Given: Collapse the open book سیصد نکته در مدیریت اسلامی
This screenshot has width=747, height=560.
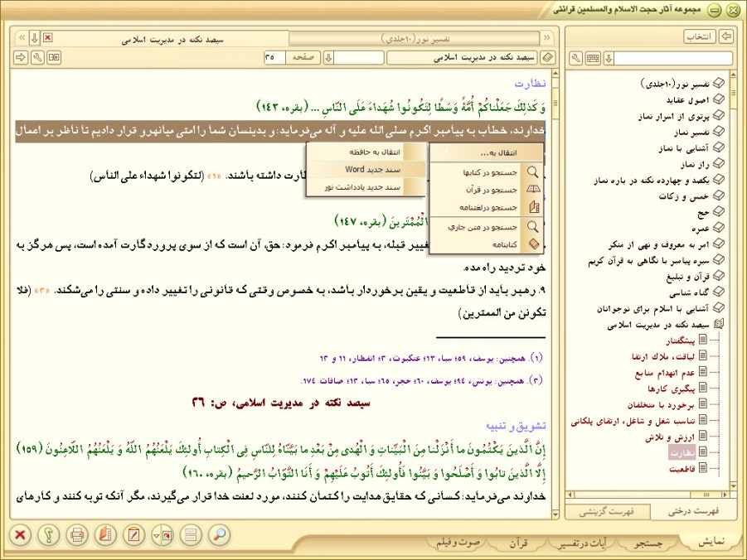Looking at the screenshot, I should pos(719,324).
